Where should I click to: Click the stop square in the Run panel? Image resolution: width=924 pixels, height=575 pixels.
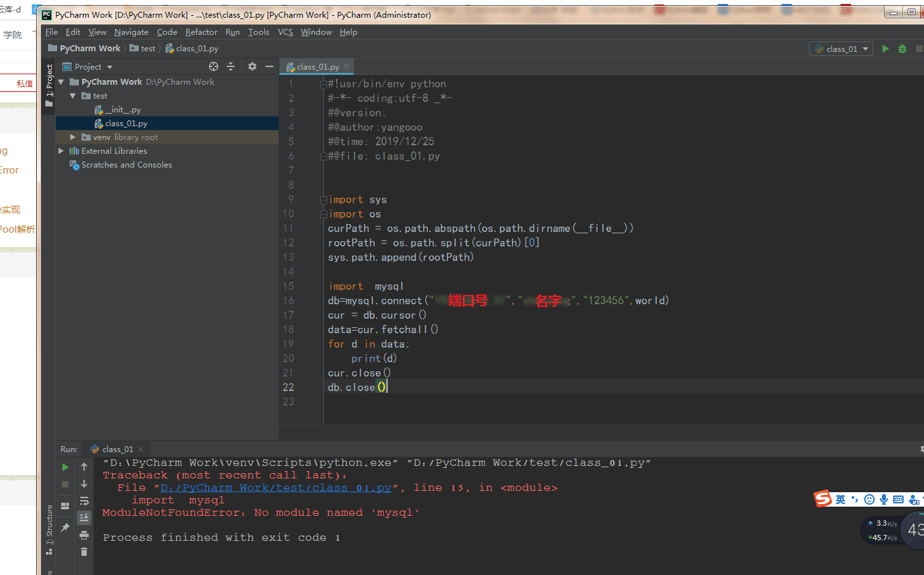(x=65, y=484)
